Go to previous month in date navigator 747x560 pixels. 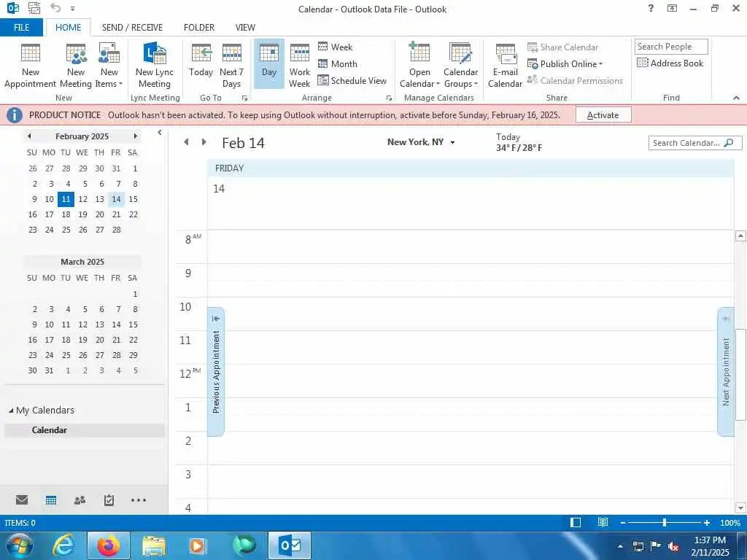29,136
